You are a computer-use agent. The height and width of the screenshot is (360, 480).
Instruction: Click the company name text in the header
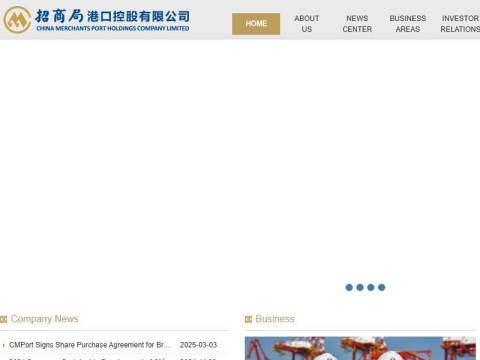coord(113,20)
